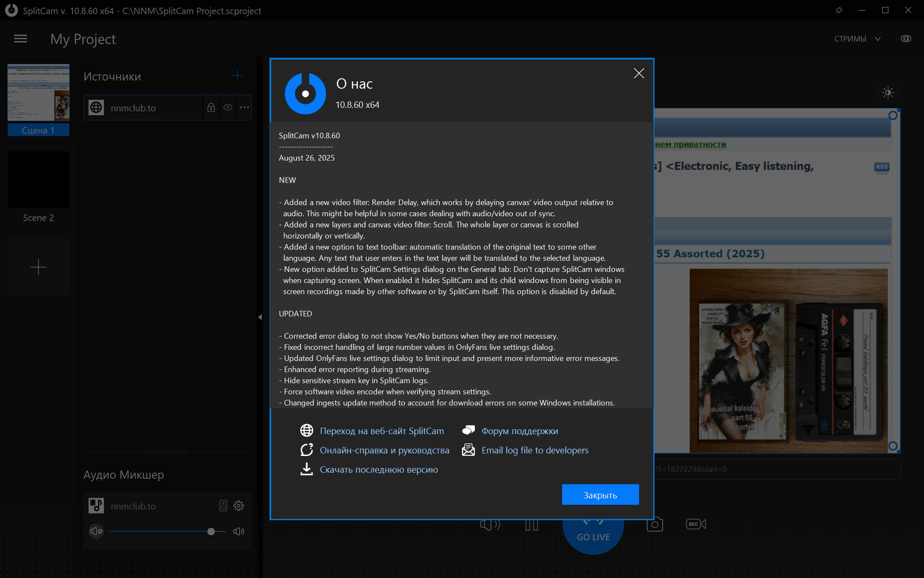Open Форум поддержки link

click(519, 431)
